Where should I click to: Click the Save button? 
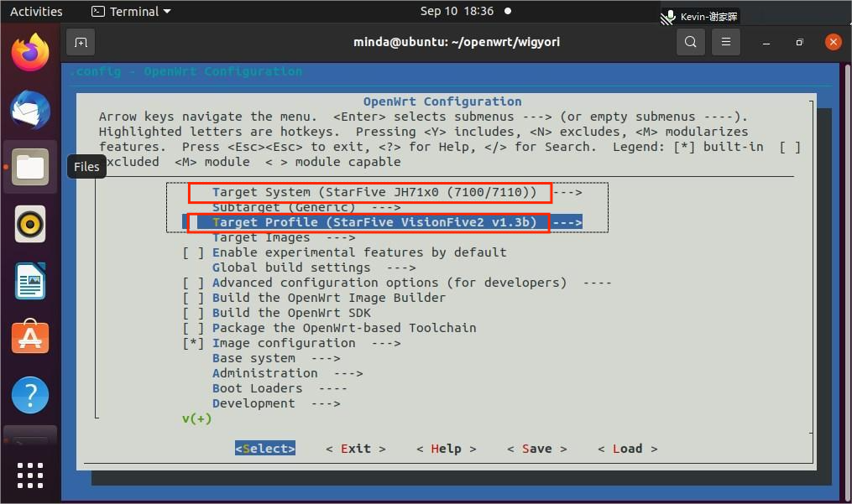click(x=537, y=449)
